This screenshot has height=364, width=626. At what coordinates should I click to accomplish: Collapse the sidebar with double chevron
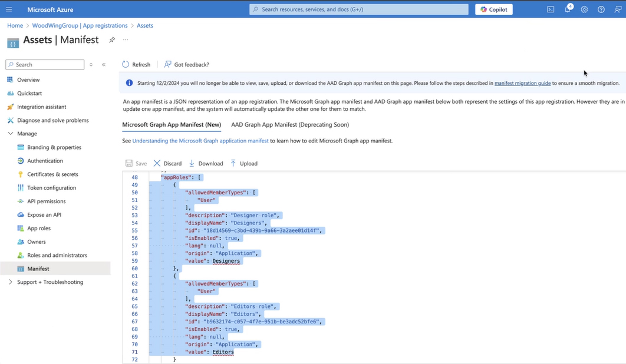click(x=104, y=64)
